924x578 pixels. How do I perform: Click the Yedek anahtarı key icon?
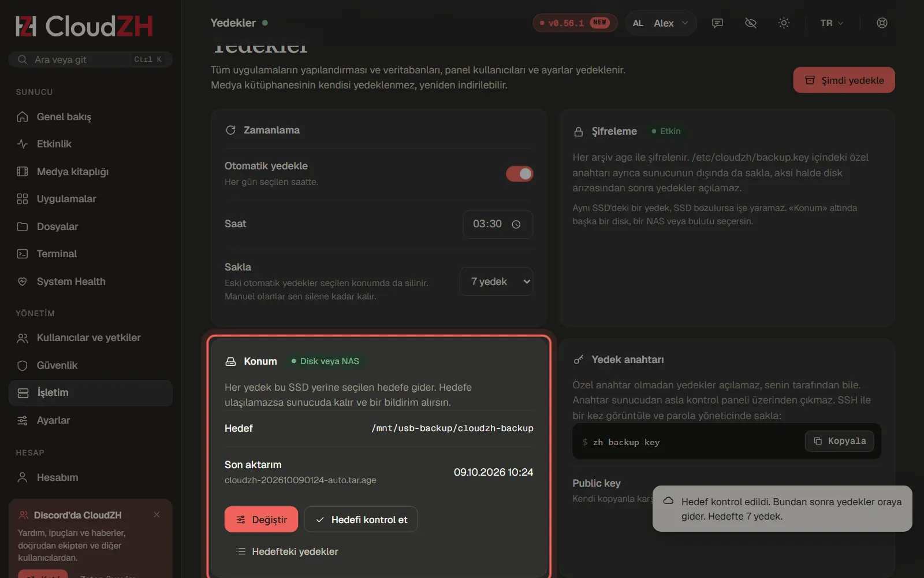click(578, 360)
